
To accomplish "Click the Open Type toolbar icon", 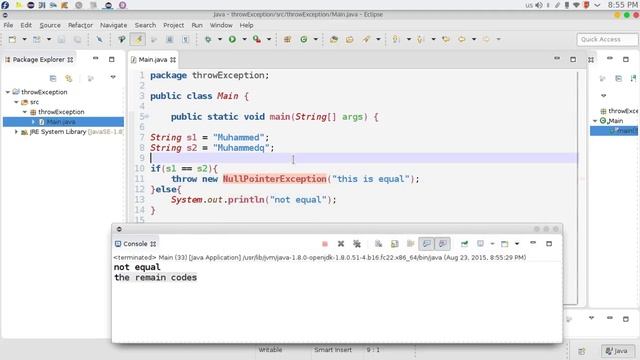I will point(334,40).
